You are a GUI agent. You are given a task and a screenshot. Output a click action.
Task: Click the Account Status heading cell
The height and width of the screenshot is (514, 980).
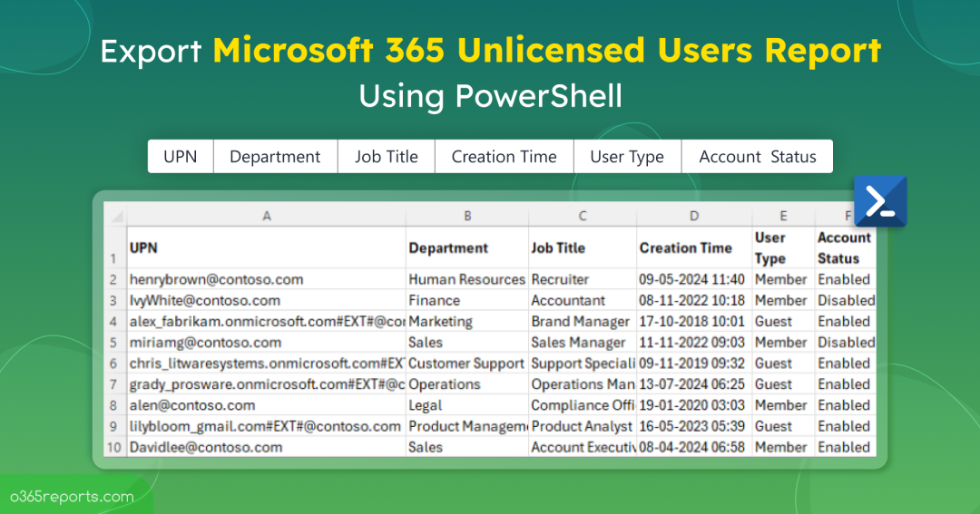point(845,248)
